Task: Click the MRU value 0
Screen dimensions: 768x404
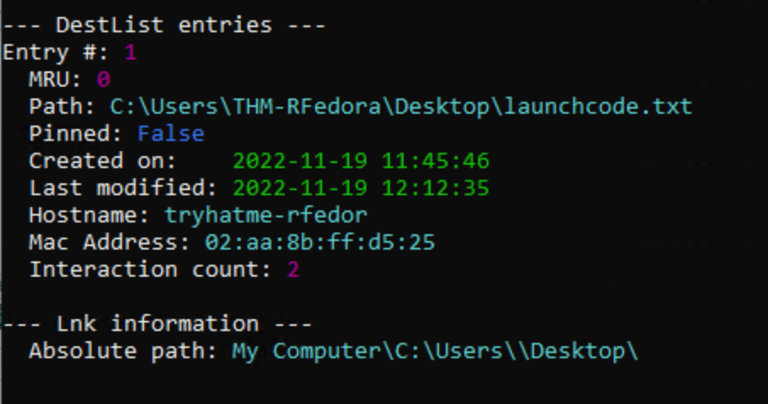Action: point(103,79)
